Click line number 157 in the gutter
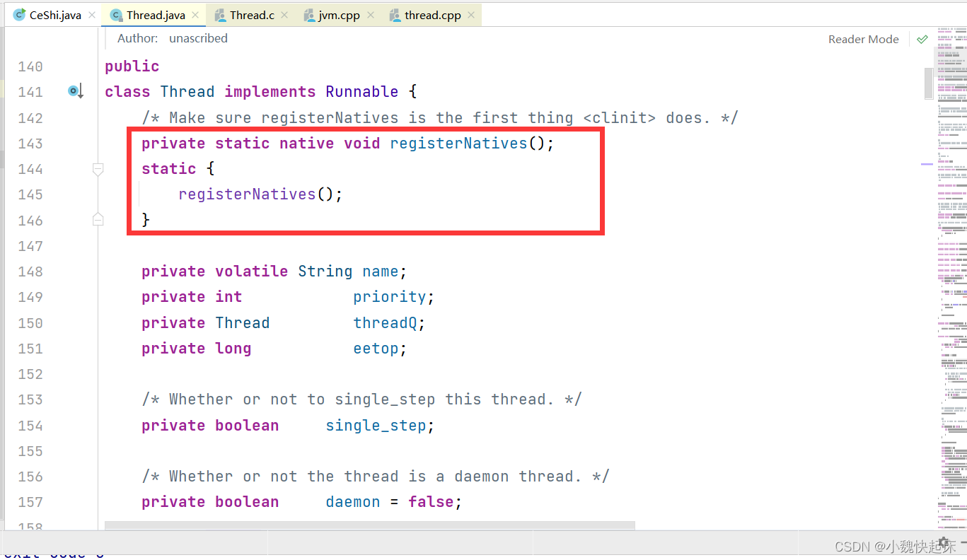The height and width of the screenshot is (560, 967). [x=30, y=502]
